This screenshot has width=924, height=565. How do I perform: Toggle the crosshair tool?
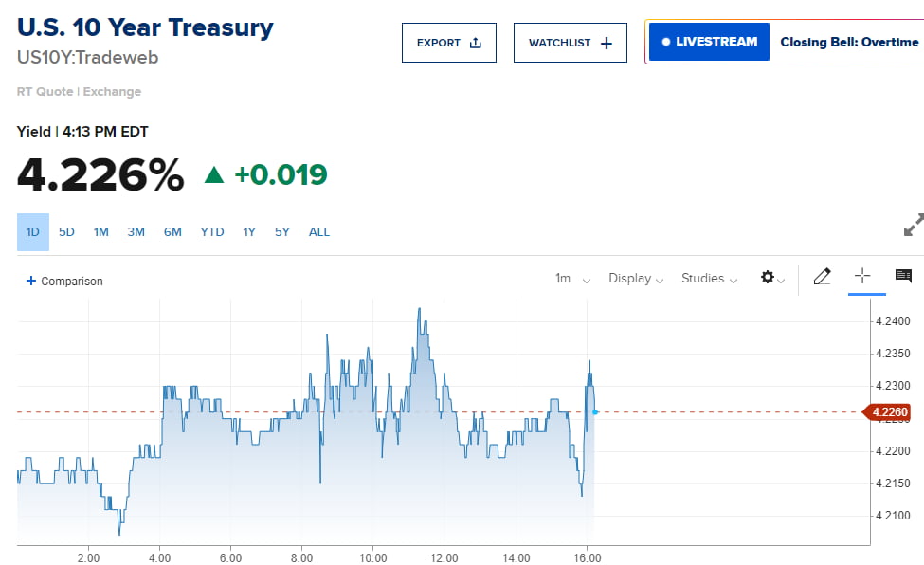862,276
